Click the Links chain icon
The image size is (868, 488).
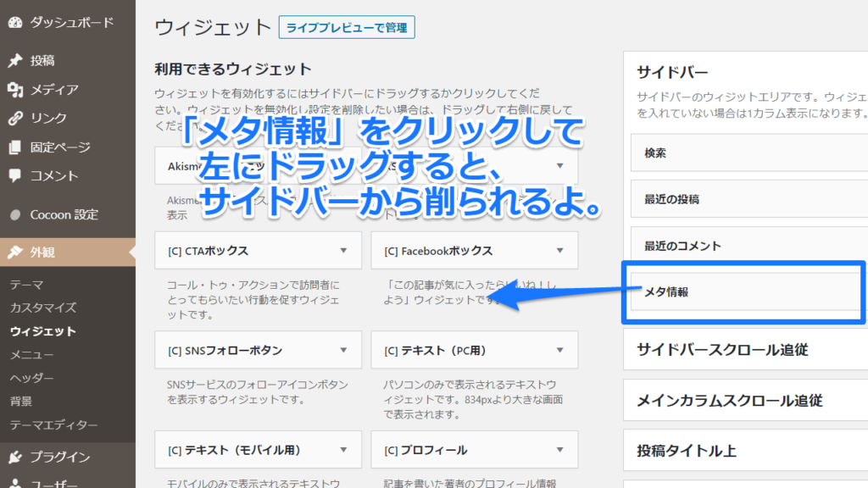coord(14,119)
